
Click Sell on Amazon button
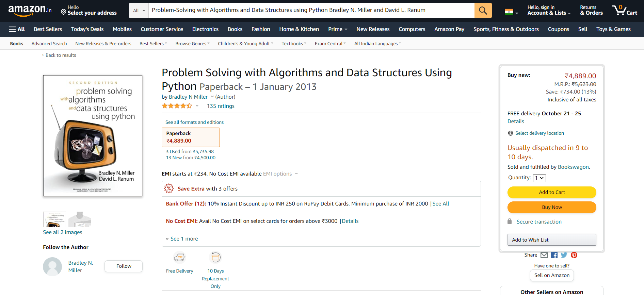click(552, 275)
